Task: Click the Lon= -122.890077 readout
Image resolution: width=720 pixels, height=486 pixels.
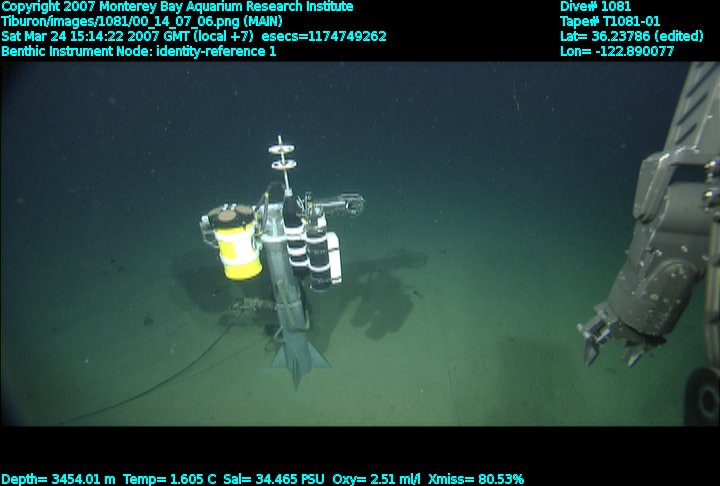Action: (x=617, y=51)
